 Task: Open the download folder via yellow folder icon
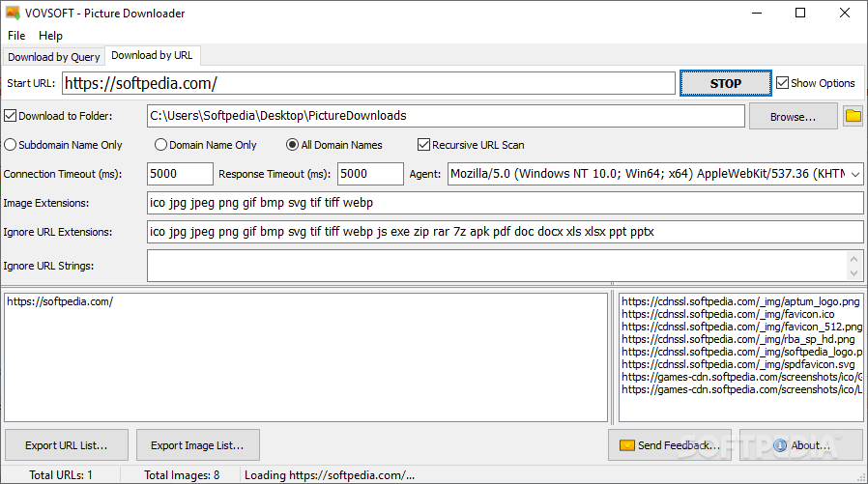click(x=854, y=116)
